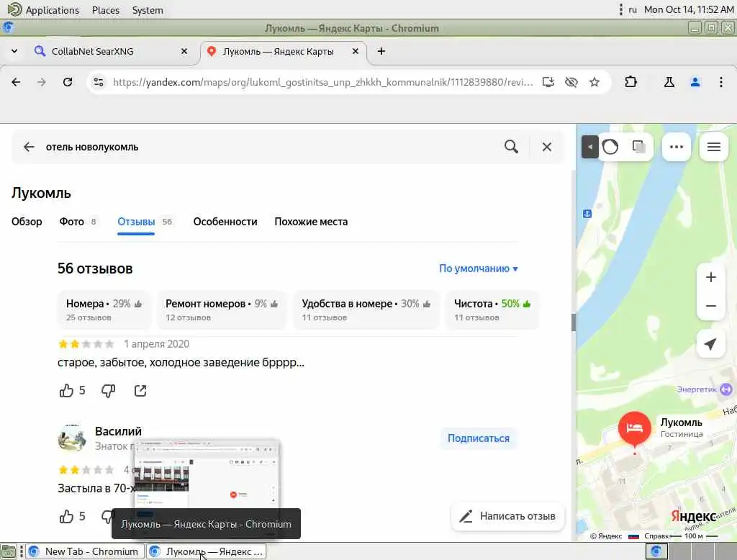Open the Обзор tab
The height and width of the screenshot is (560, 737).
pyautogui.click(x=27, y=222)
